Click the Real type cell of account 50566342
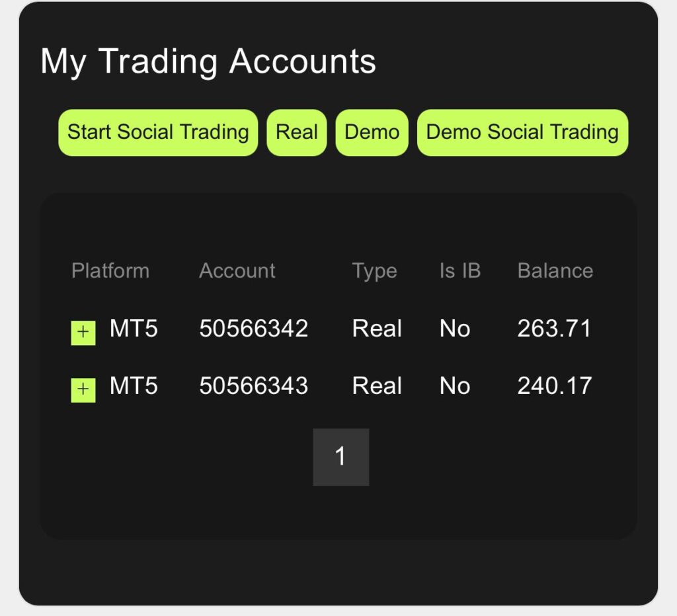 tap(377, 328)
